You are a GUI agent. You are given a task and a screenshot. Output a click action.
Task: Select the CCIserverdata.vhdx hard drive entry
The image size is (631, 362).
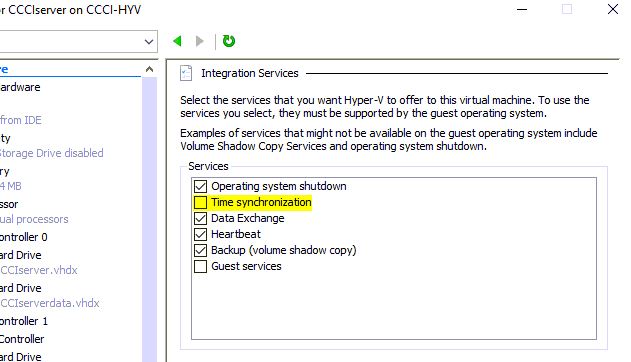(x=49, y=303)
